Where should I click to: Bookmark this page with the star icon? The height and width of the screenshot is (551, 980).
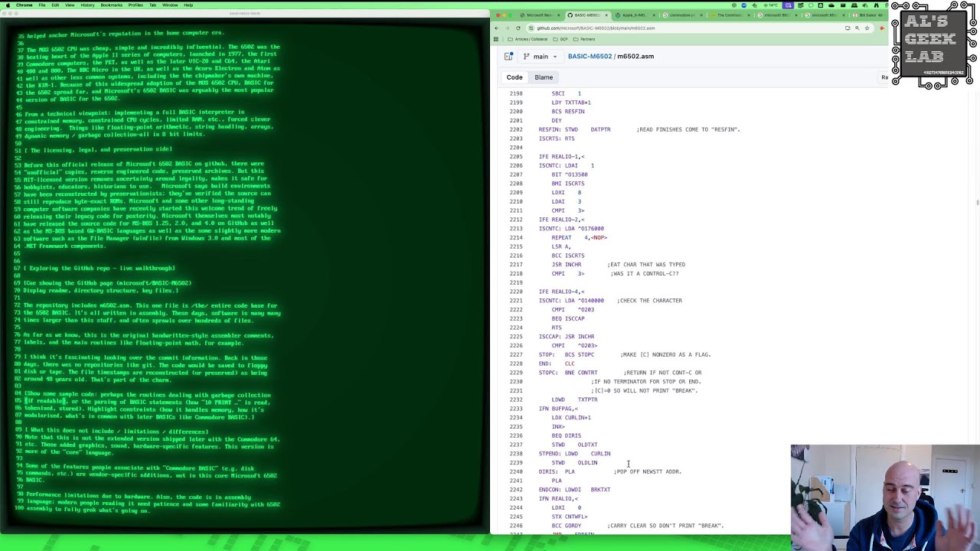[867, 28]
